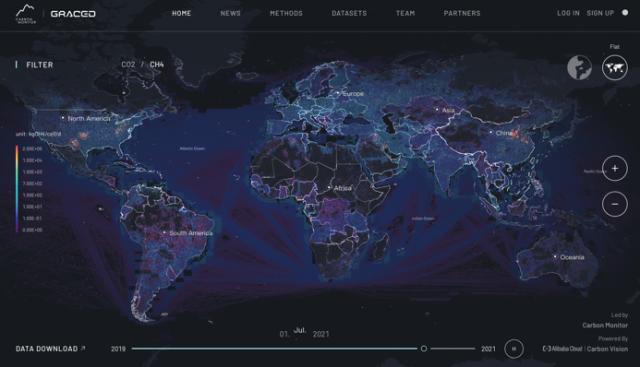Zoom out with the minus button

click(615, 204)
